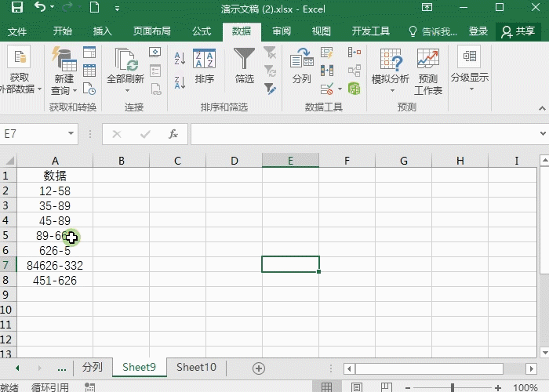Open the Name Box dropdown arrow
The image size is (549, 392).
71,133
